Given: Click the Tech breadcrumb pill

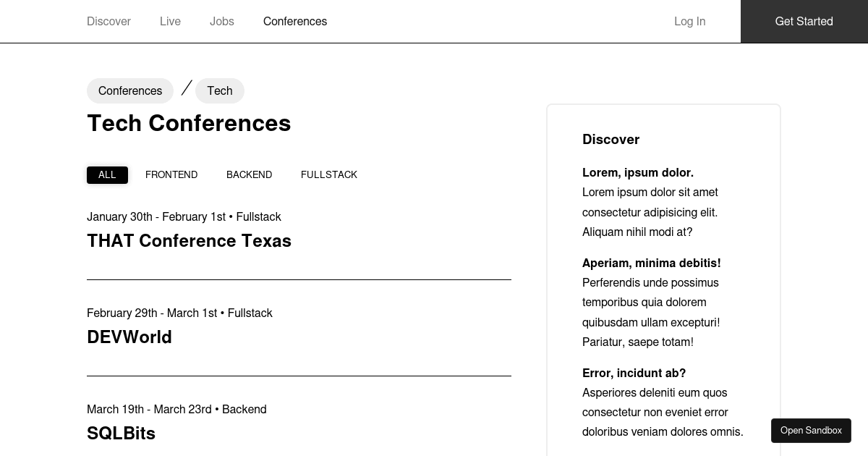Looking at the screenshot, I should click(219, 90).
